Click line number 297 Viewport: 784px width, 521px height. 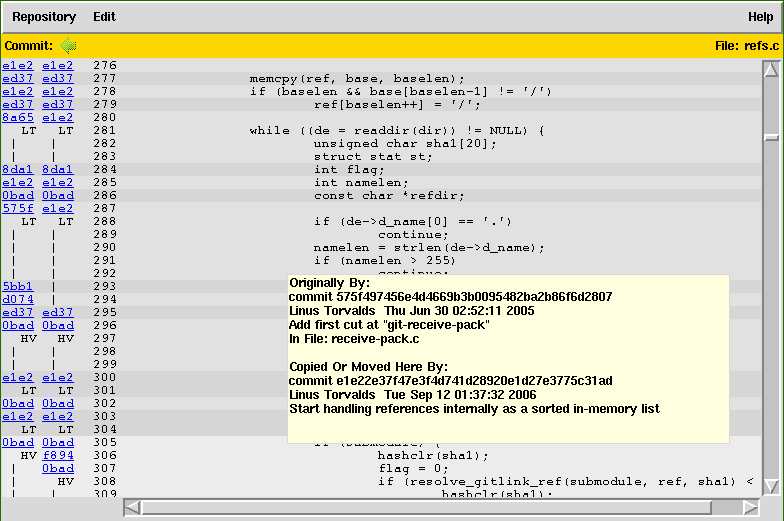(x=105, y=338)
